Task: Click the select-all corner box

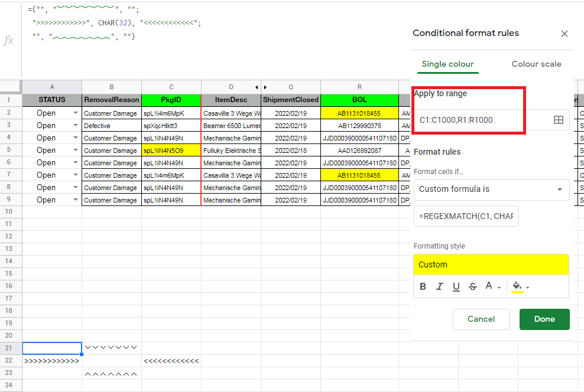Action: pyautogui.click(x=11, y=87)
